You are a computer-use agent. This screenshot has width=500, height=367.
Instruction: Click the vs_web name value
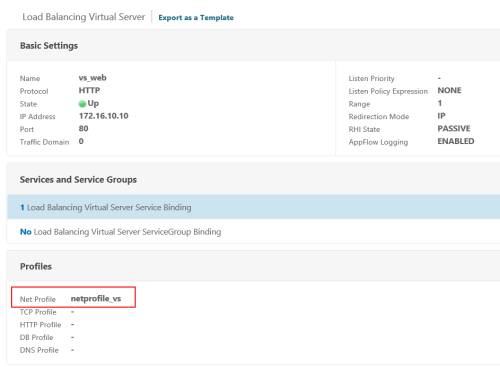pyautogui.click(x=93, y=78)
